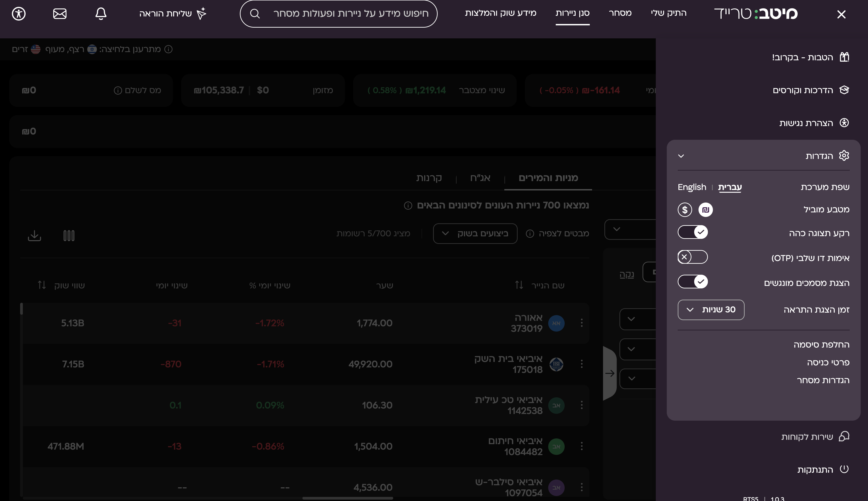Image resolution: width=868 pixels, height=501 pixels.
Task: Click the info icon beside נמצאו 700 ניירות
Action: 408,206
